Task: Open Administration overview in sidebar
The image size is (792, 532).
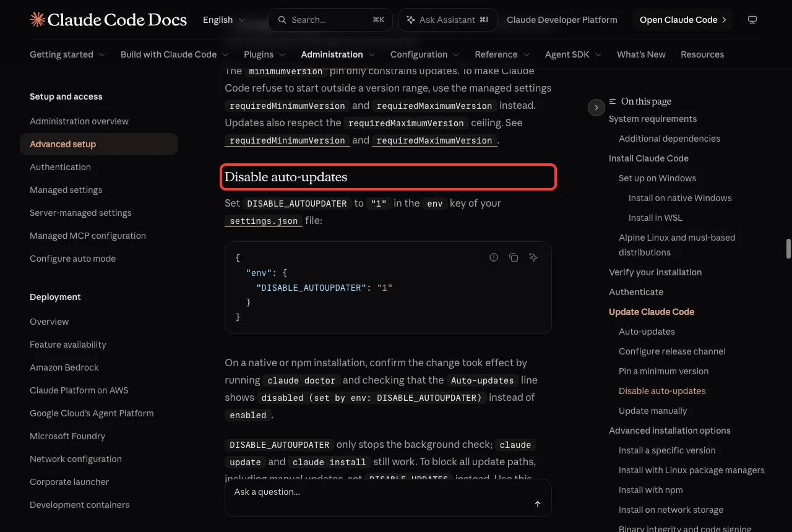Action: pyautogui.click(x=79, y=121)
